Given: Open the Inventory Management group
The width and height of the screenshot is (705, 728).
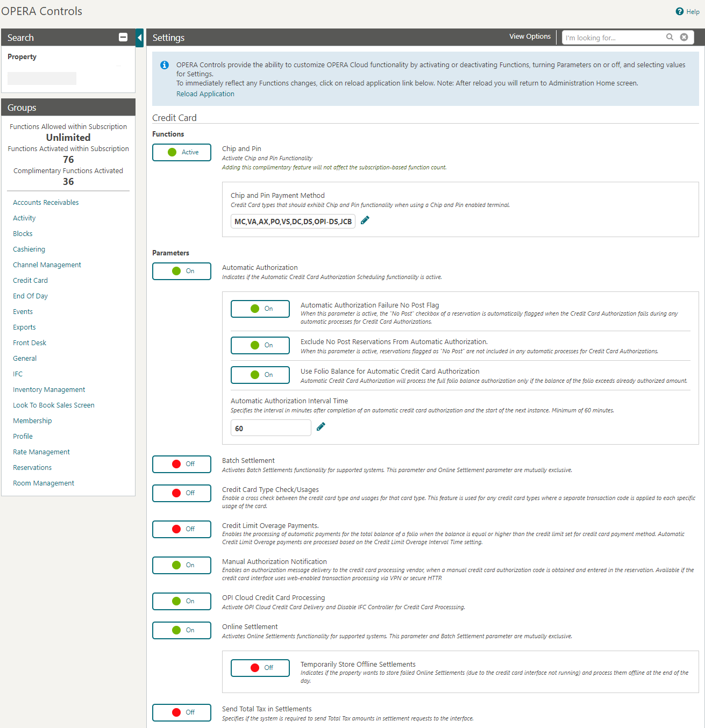Looking at the screenshot, I should coord(49,390).
